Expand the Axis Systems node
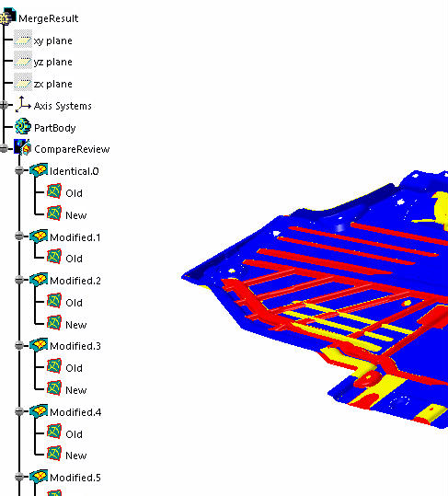Viewport: 448px width, 496px height. [x=4, y=105]
